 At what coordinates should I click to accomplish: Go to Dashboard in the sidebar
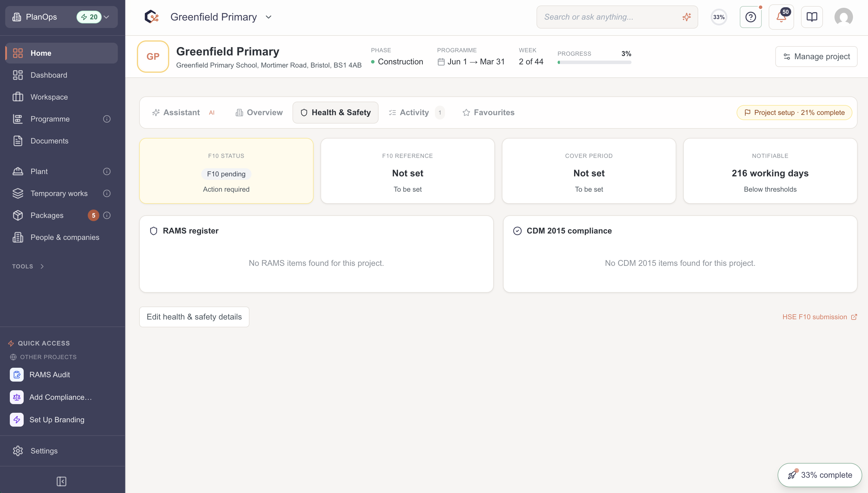click(x=62, y=75)
